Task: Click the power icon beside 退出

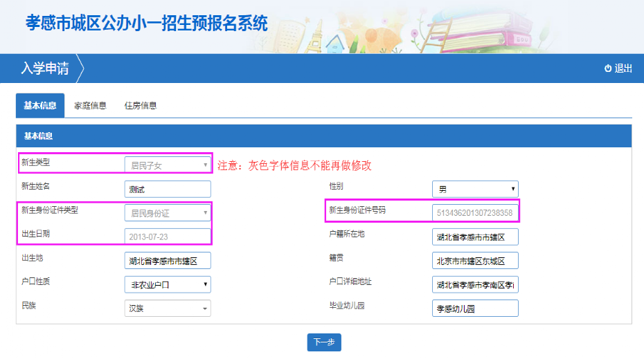Action: (x=608, y=68)
